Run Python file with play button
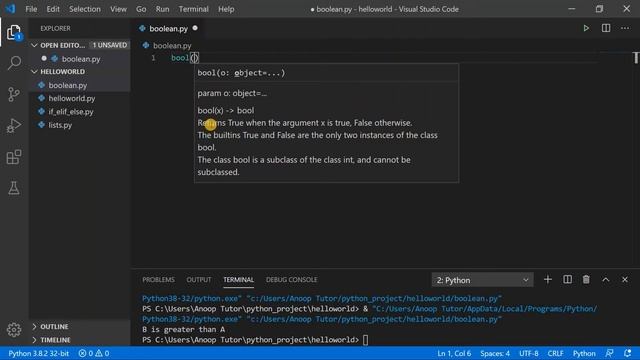 point(586,28)
